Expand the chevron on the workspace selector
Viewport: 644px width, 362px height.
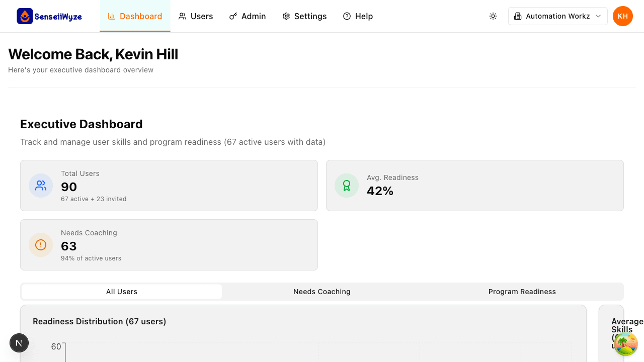599,16
